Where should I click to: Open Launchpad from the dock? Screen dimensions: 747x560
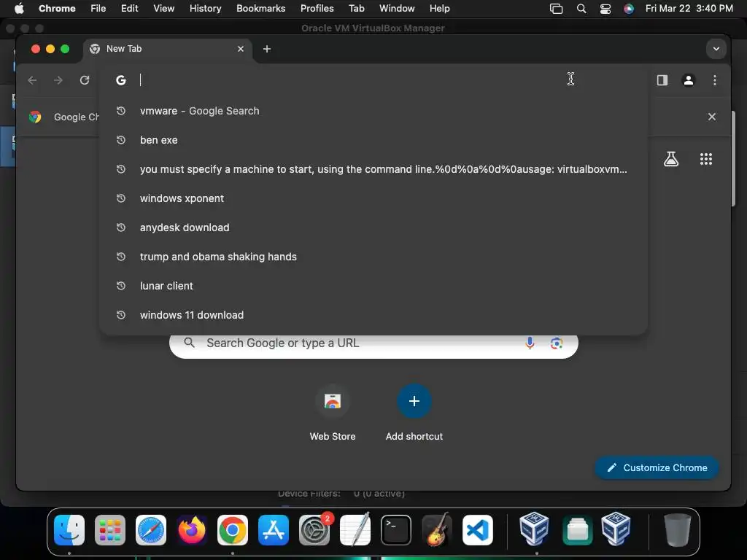point(110,530)
